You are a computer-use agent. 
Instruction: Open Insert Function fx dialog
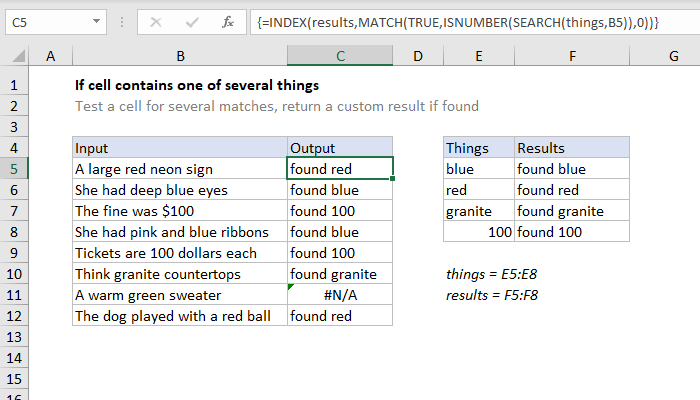pos(228,22)
